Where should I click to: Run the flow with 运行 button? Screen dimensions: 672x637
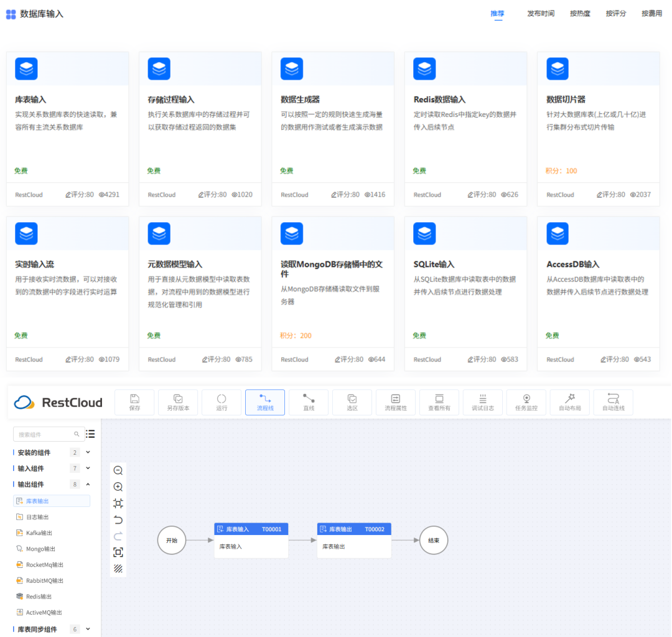click(x=222, y=402)
